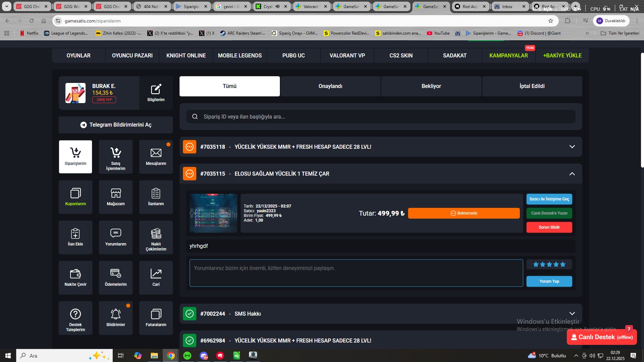Image resolution: width=644 pixels, height=362 pixels.
Task: Expand order #7035118 details
Action: [x=572, y=147]
